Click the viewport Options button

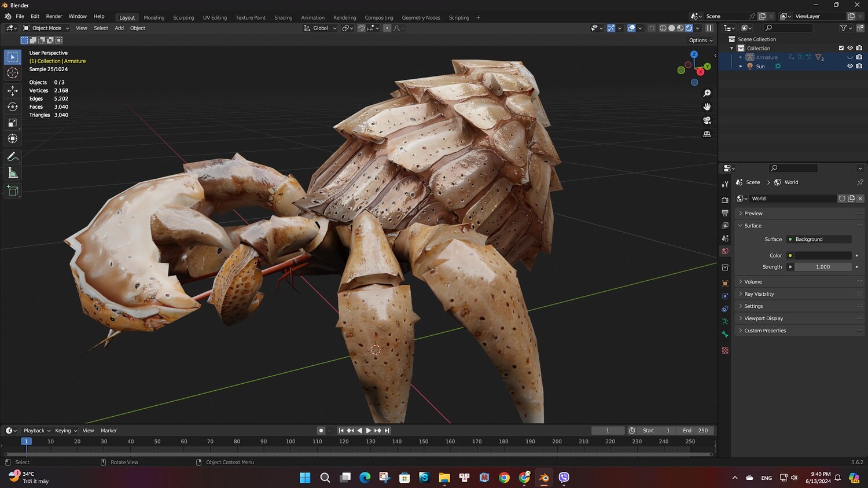click(700, 40)
